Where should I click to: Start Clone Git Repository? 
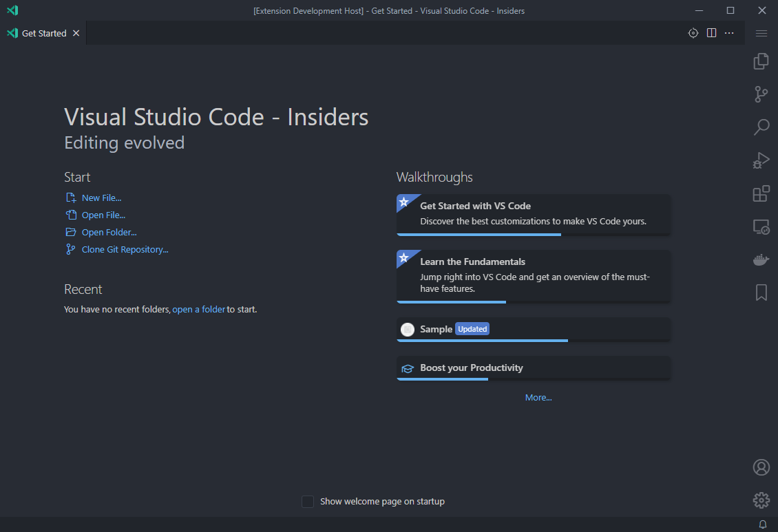tap(124, 249)
